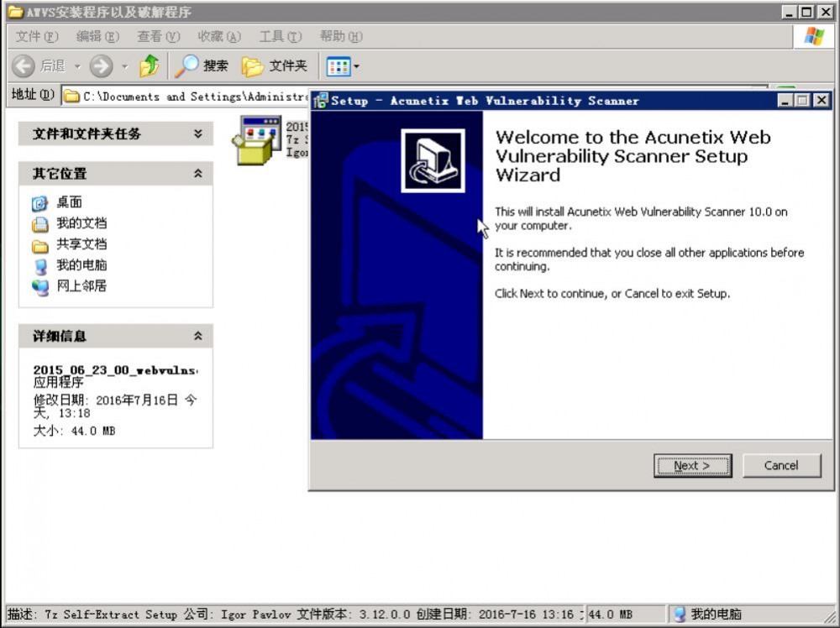This screenshot has width=840, height=628.
Task: Click Cancel in Acunetix setup wizard
Action: (781, 466)
